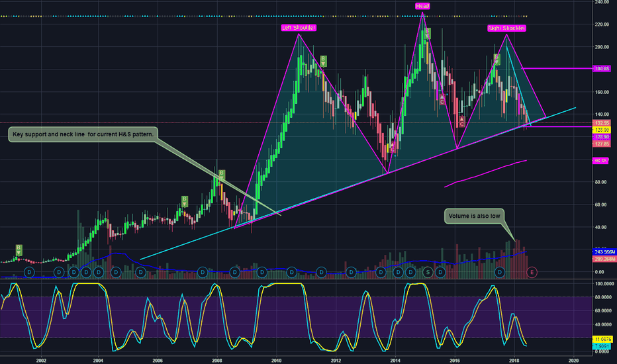Click the Key support and neck line callout

pos(83,134)
